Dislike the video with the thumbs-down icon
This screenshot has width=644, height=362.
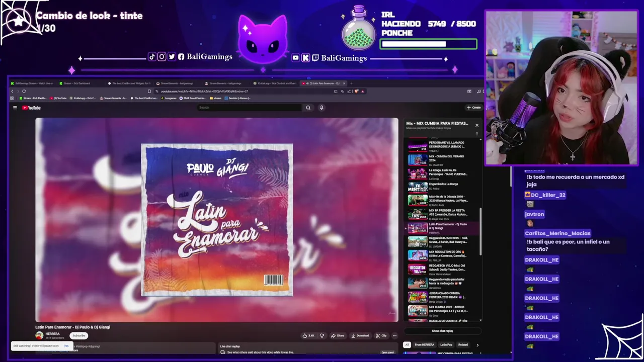pyautogui.click(x=322, y=335)
